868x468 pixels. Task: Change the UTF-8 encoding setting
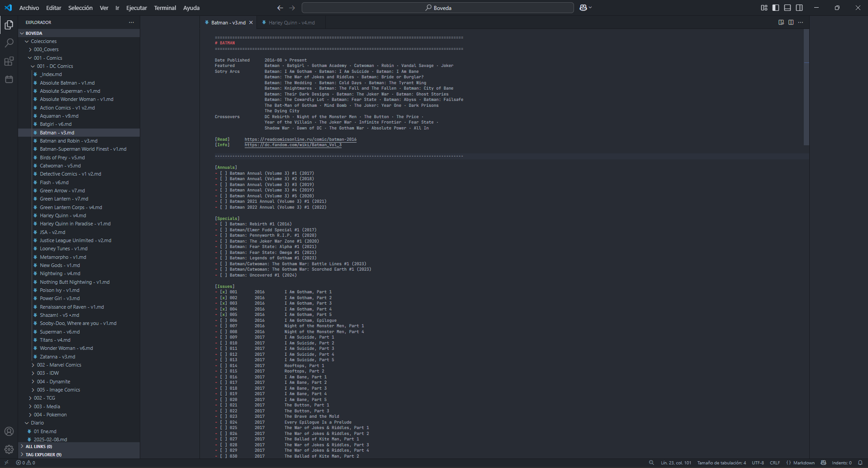point(758,463)
